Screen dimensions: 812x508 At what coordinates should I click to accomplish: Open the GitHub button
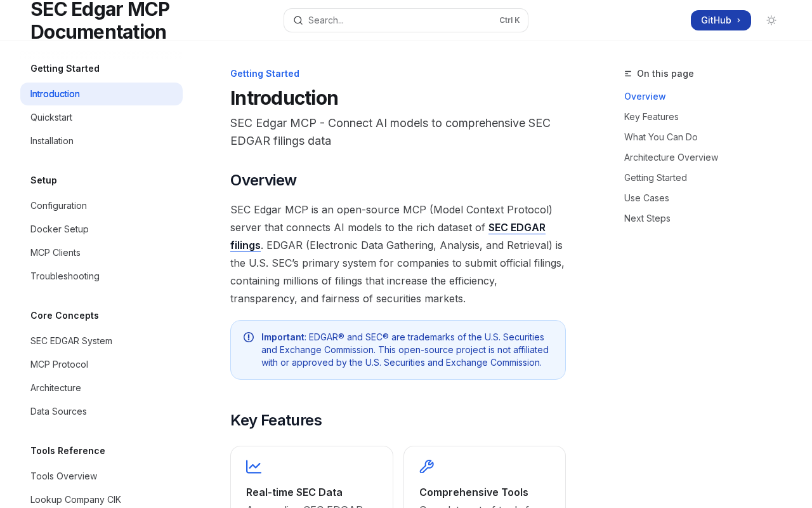pos(721,20)
